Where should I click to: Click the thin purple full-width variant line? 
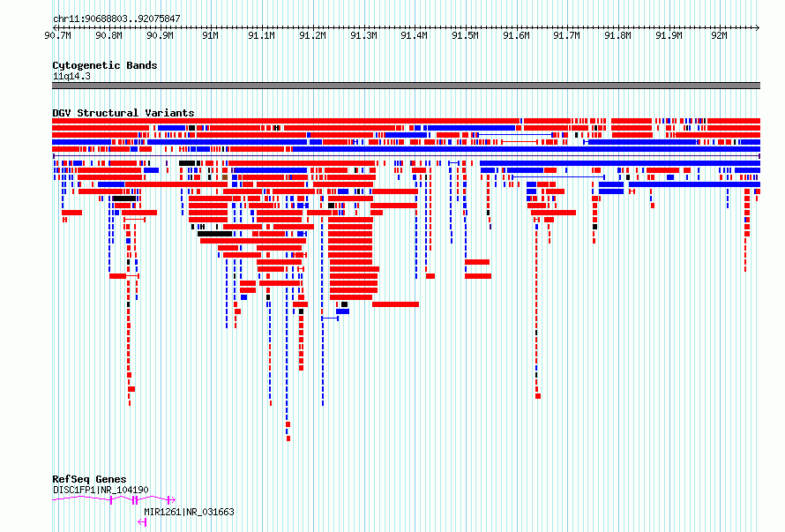coord(406,156)
